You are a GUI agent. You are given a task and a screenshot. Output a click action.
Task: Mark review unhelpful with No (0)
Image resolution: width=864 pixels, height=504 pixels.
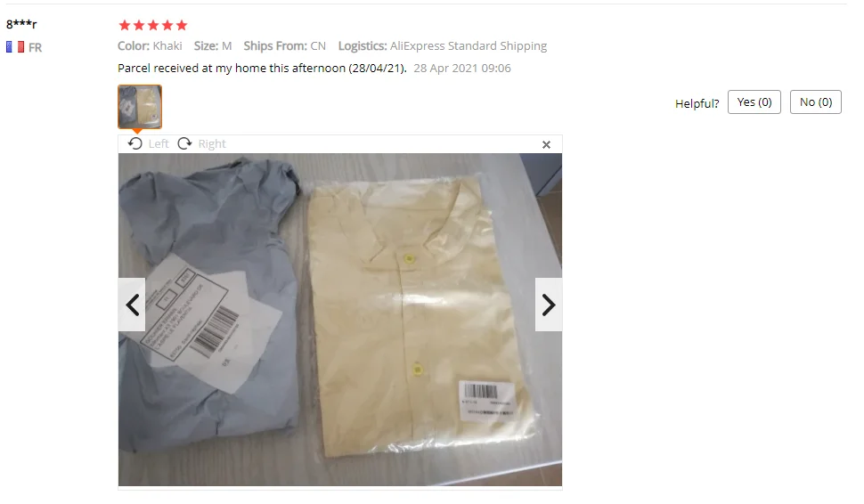(x=816, y=102)
